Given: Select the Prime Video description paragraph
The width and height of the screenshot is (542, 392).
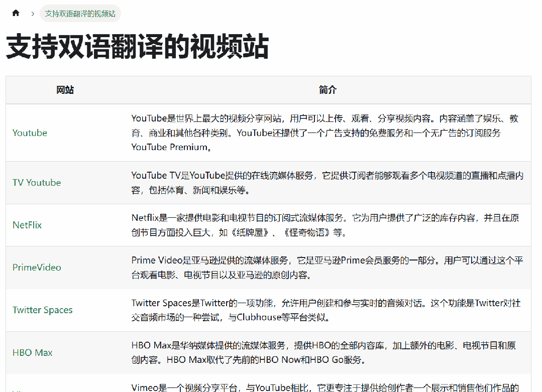Looking at the screenshot, I should coord(328,268).
